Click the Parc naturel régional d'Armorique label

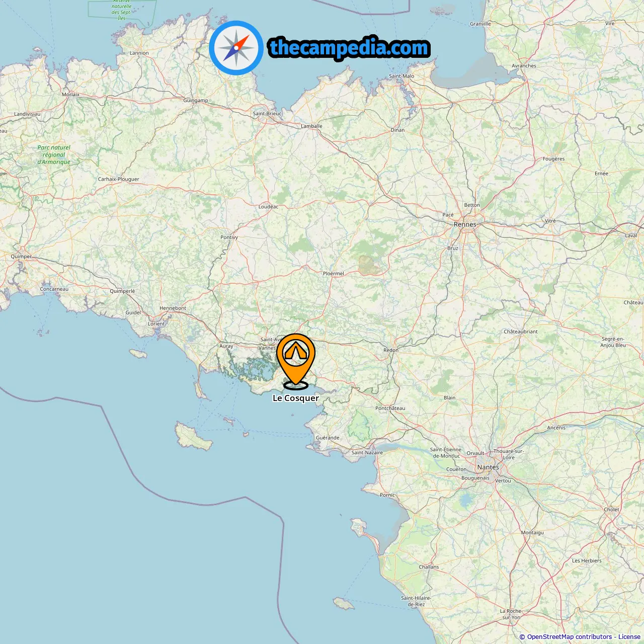(54, 155)
